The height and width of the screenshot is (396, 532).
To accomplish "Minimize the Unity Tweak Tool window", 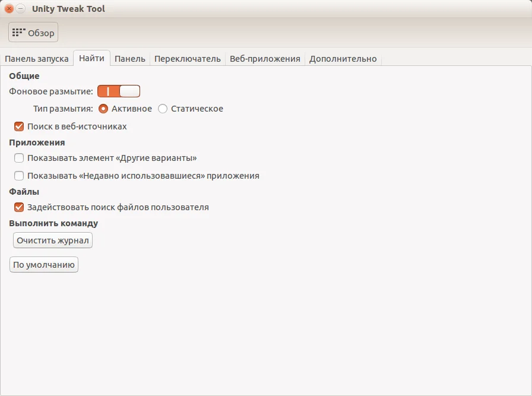I will [21, 8].
